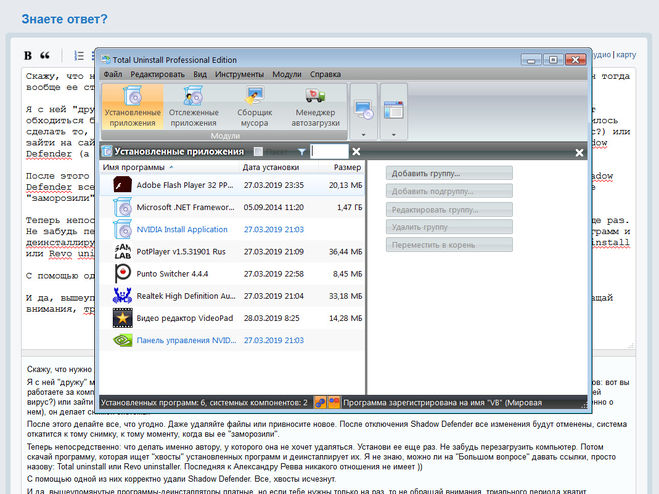Click the карту link on web page
659x494 pixels.
pos(626,55)
